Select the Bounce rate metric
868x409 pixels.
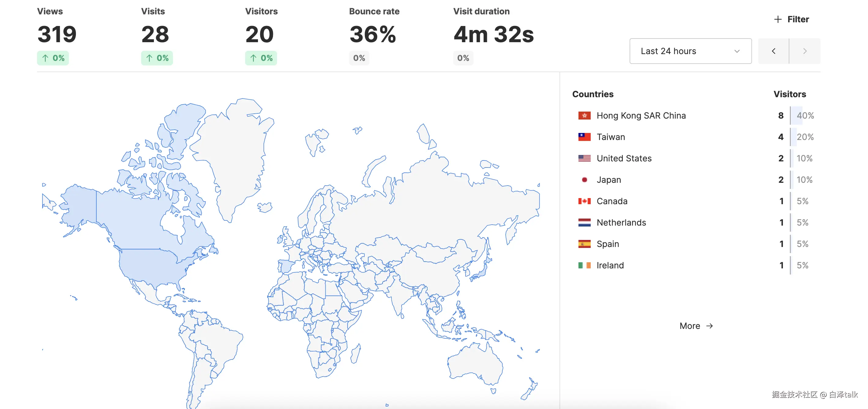coord(373,34)
